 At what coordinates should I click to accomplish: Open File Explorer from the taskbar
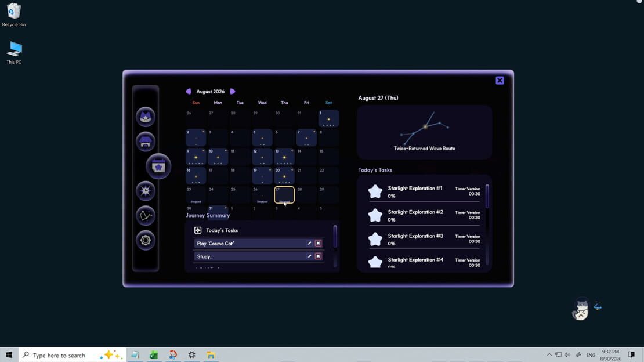211,355
